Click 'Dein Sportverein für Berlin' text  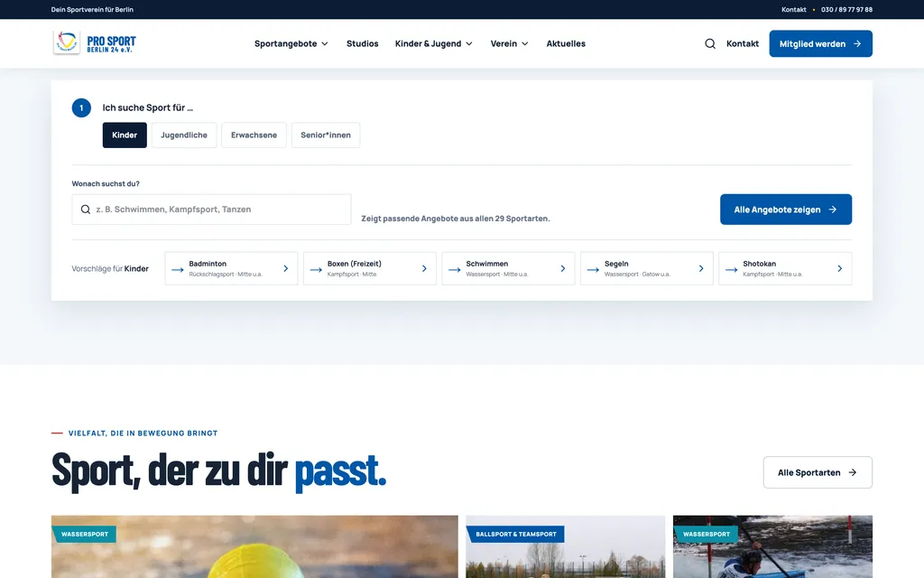(92, 9)
